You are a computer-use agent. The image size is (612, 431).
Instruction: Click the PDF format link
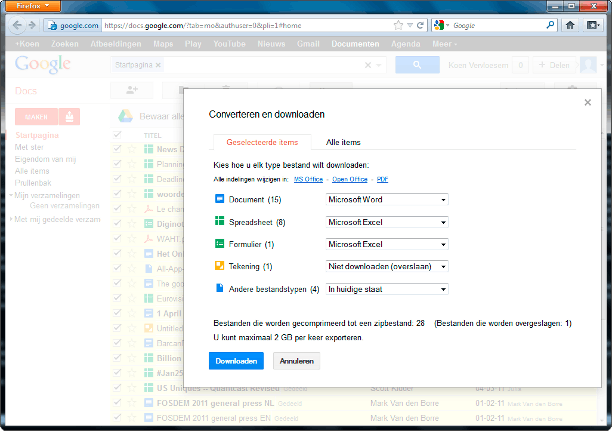[382, 179]
